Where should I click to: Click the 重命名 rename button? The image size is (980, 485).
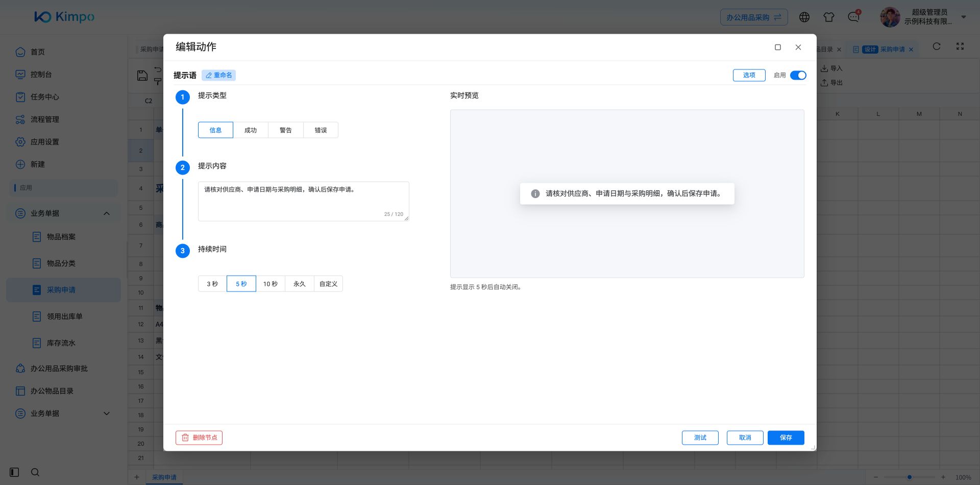pyautogui.click(x=218, y=75)
